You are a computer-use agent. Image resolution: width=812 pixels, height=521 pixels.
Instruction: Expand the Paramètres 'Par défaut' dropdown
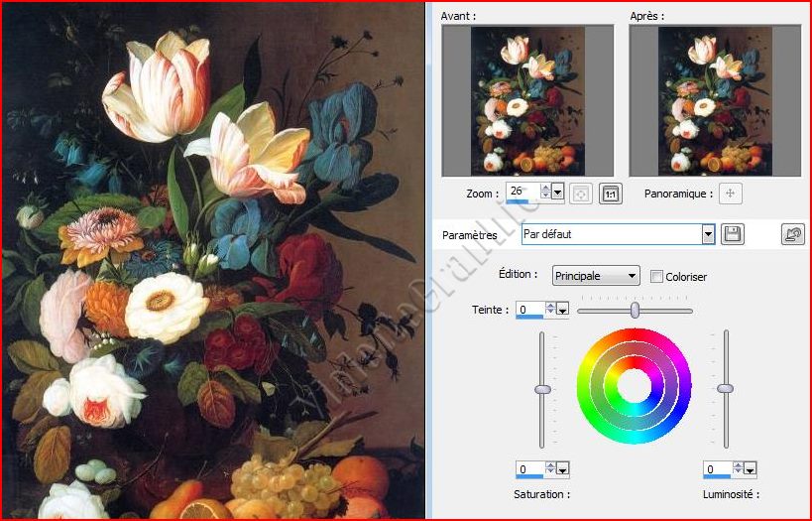tap(708, 235)
